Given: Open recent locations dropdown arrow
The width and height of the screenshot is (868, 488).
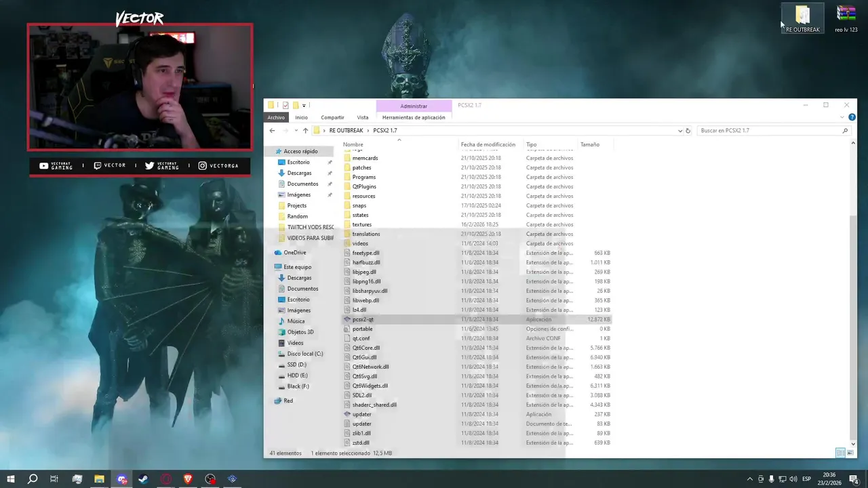Looking at the screenshot, I should [x=295, y=130].
